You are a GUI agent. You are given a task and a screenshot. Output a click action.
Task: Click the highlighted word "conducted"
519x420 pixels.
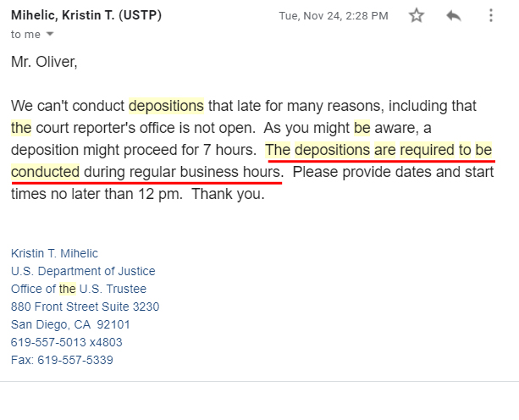45,172
